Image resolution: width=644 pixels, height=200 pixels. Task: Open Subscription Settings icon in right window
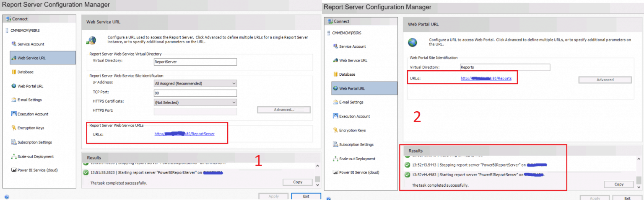coord(335,144)
